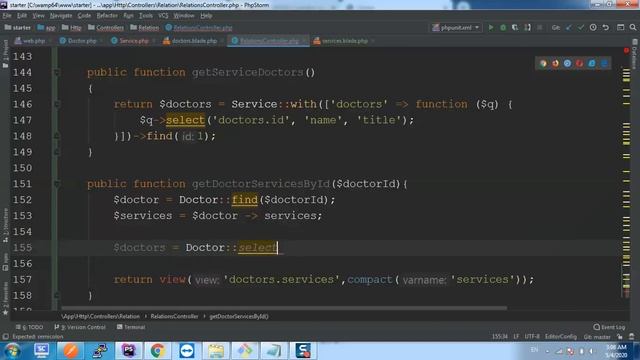Open the VCS menu
Image resolution: width=640 pixels, height=360 pixels.
(163, 16)
